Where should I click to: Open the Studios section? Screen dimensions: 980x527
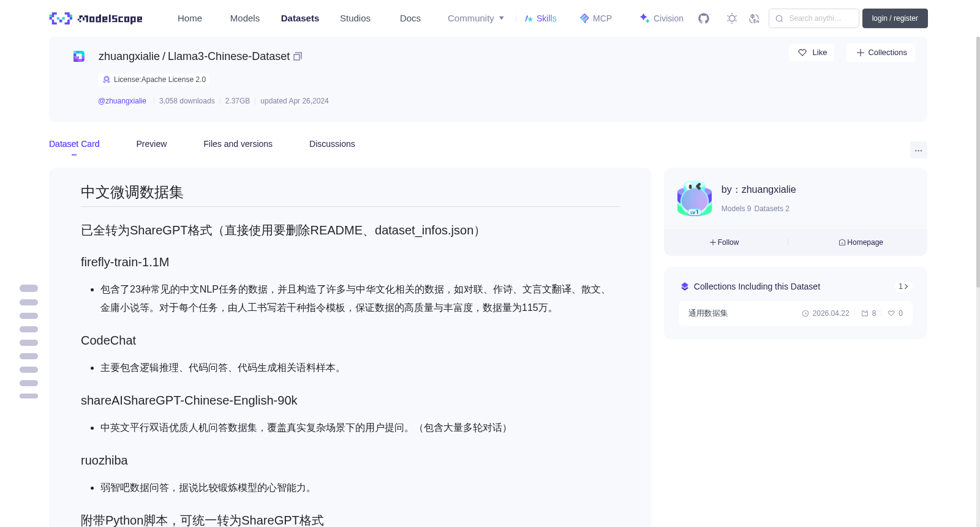[355, 18]
